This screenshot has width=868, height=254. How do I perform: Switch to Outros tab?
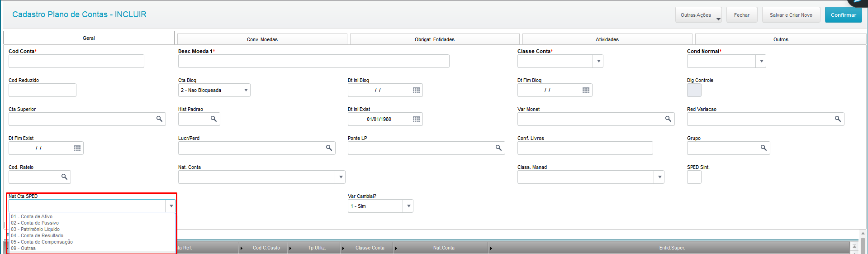pyautogui.click(x=781, y=39)
